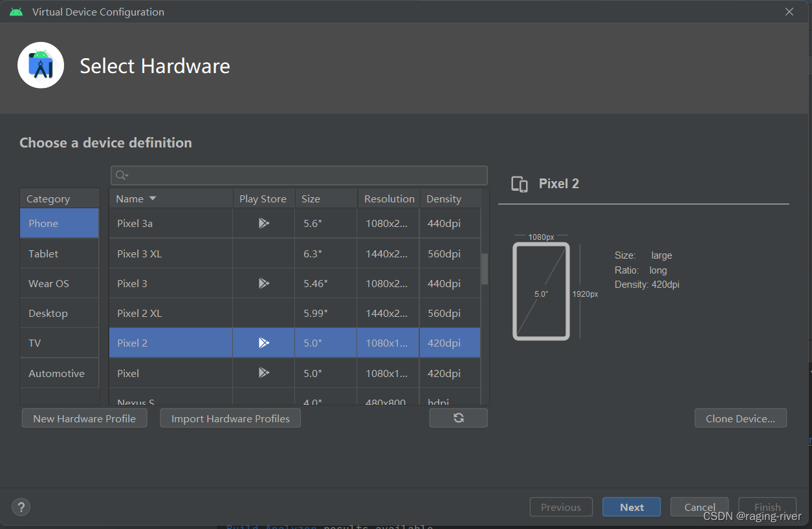812x529 pixels.
Task: Click the device table vertical scrollbar
Action: tap(485, 269)
